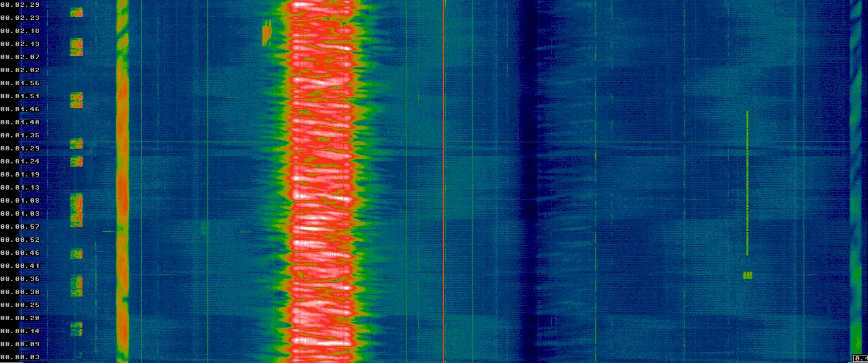Select the 00.00.57 time marker
This screenshot has height=363, width=868.
click(20, 227)
